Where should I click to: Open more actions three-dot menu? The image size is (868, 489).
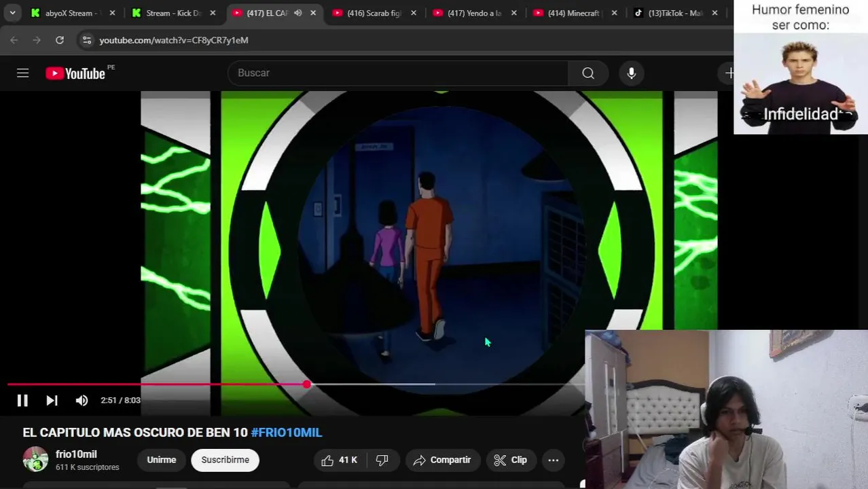(554, 460)
